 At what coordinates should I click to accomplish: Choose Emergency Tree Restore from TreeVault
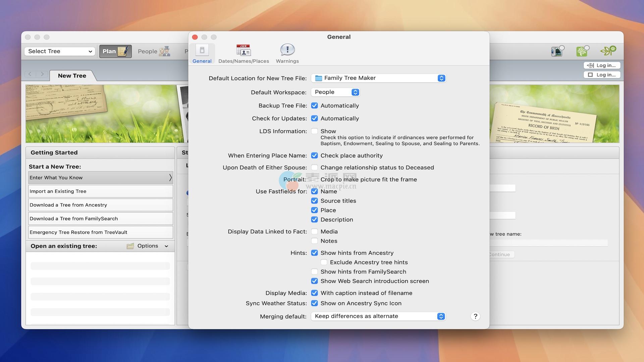(101, 232)
